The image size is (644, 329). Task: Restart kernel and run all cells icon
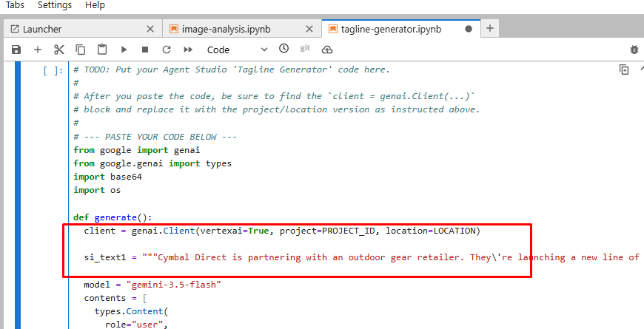pyautogui.click(x=188, y=50)
